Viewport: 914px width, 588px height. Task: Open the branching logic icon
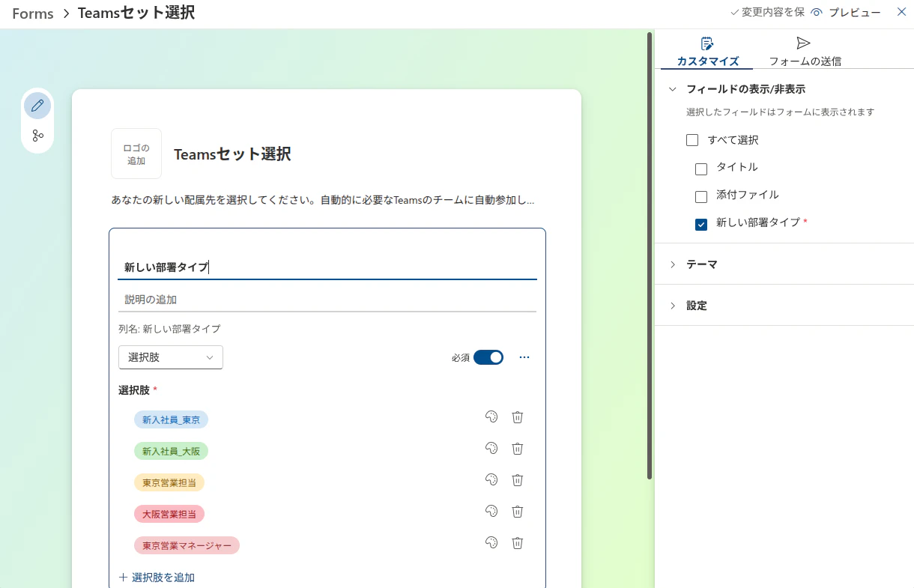pyautogui.click(x=37, y=136)
